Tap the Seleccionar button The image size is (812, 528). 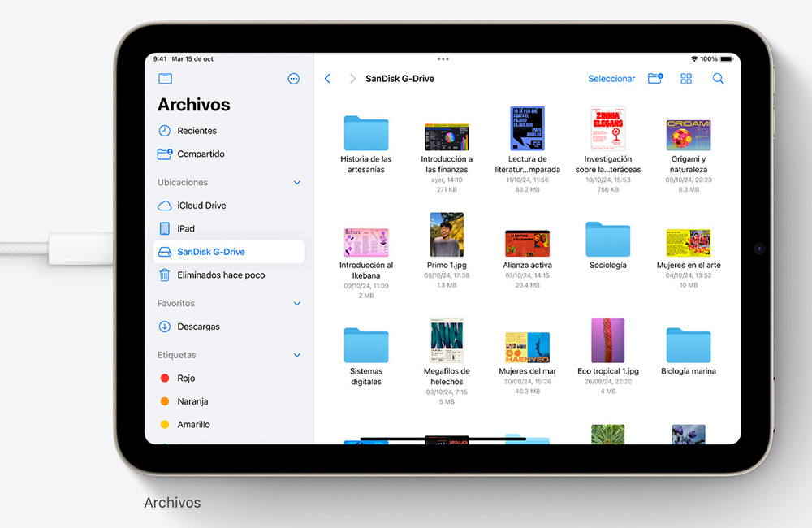[x=611, y=79]
